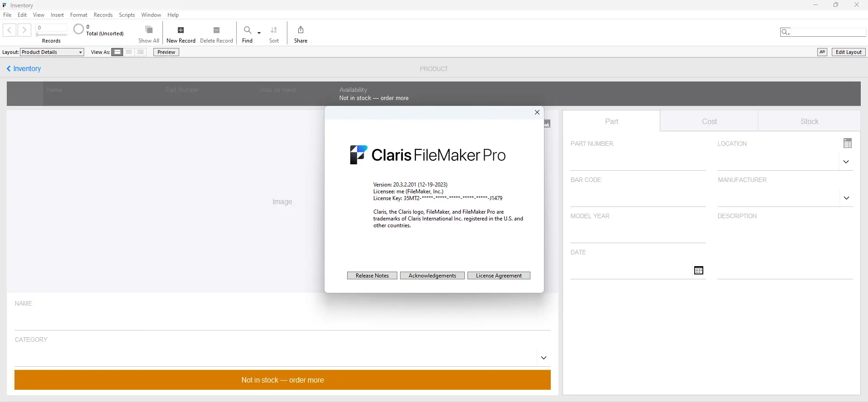Click the Image container placeholder
868x402 pixels.
coord(282,201)
